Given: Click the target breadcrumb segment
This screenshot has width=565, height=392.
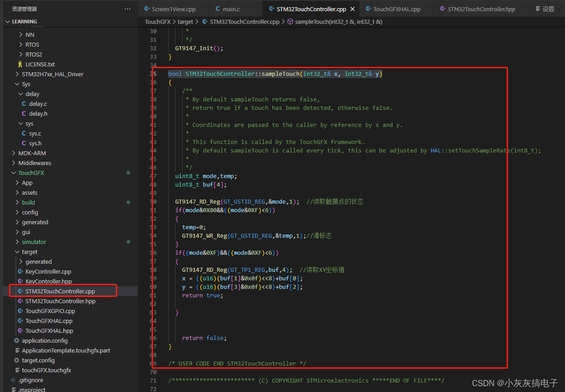Looking at the screenshot, I should [185, 22].
